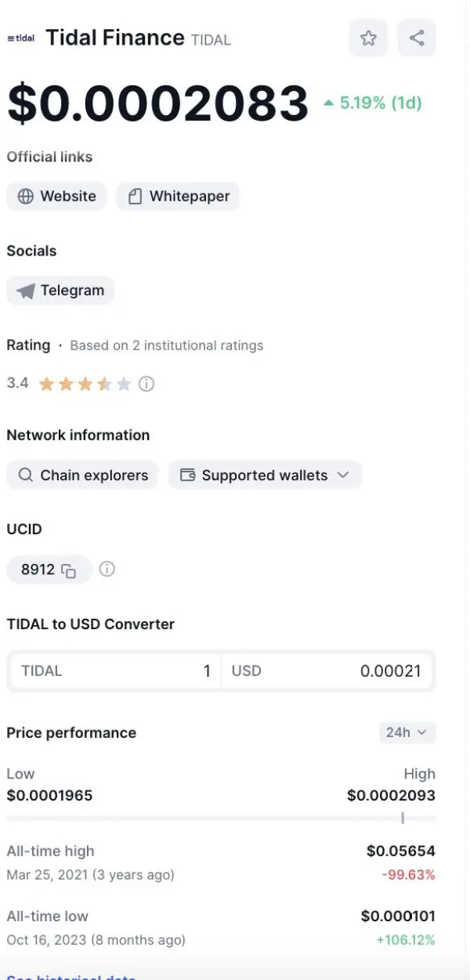This screenshot has height=980, width=470.
Task: Copy the UCID 8912 using copy icon
Action: [x=69, y=570]
